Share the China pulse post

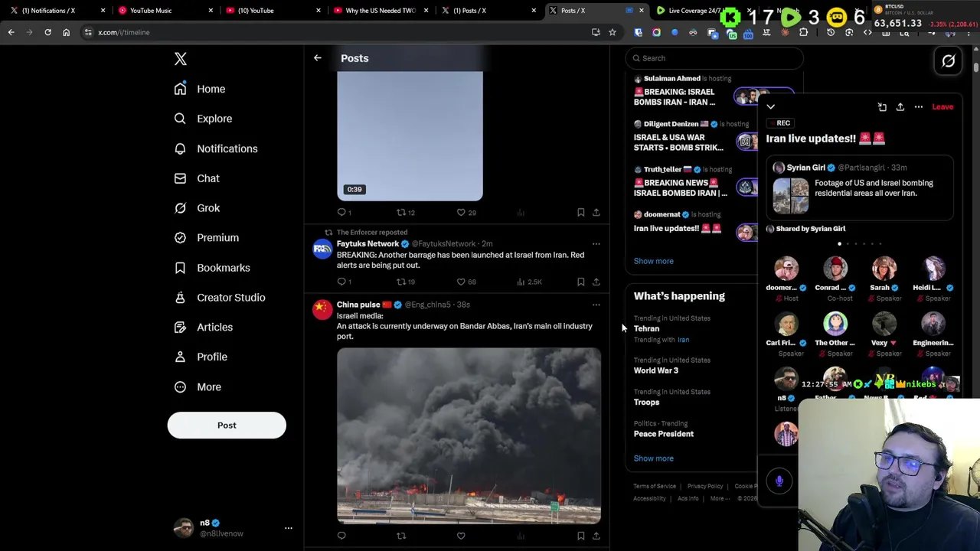pyautogui.click(x=596, y=536)
